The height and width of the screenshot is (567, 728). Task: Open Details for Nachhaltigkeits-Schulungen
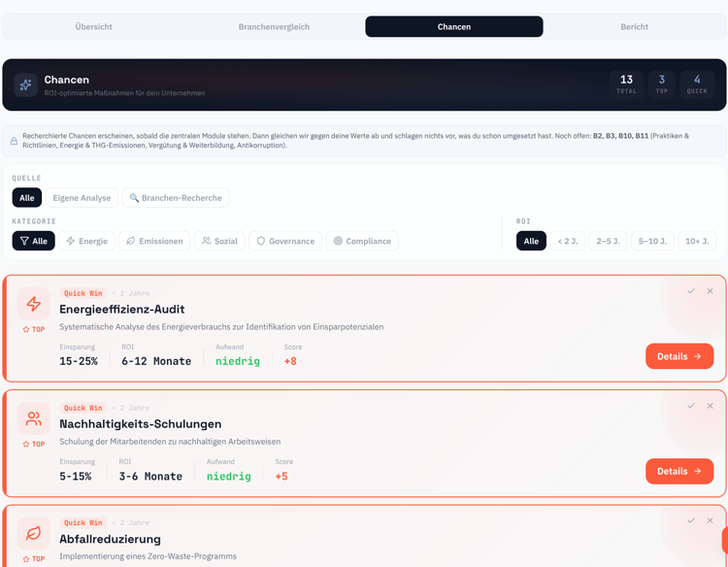coord(679,471)
